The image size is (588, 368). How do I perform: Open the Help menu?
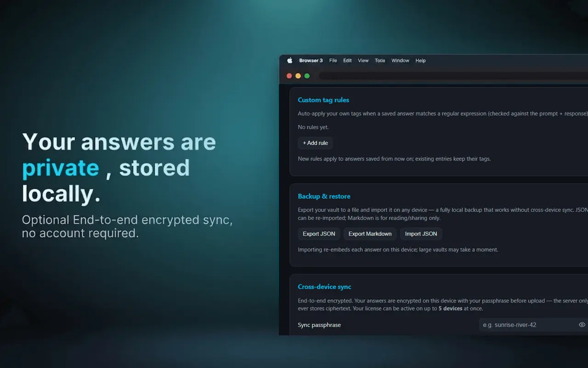coord(420,60)
